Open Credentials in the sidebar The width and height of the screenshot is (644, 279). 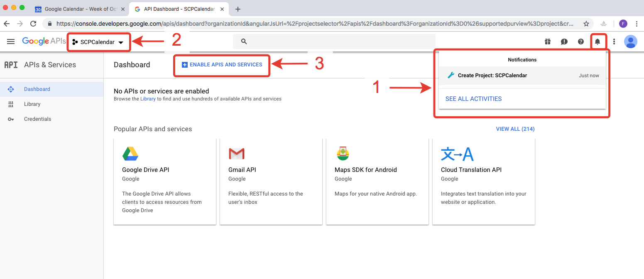coord(51,119)
